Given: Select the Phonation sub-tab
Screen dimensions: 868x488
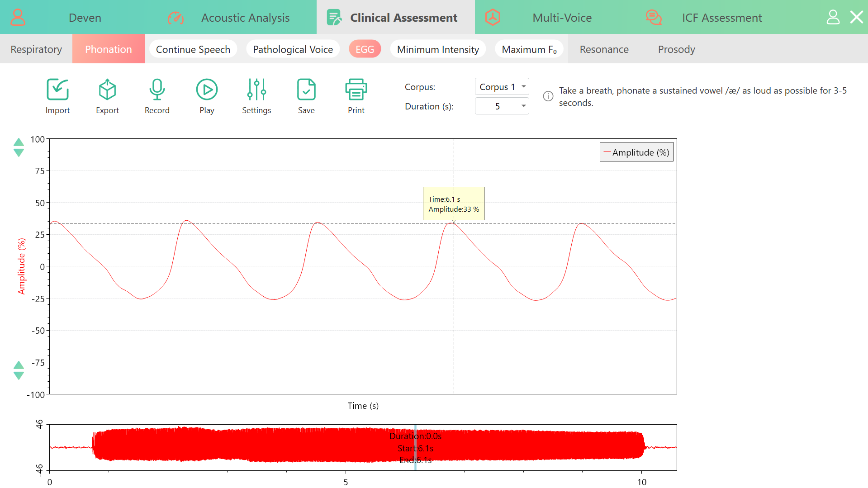Looking at the screenshot, I should click(109, 49).
